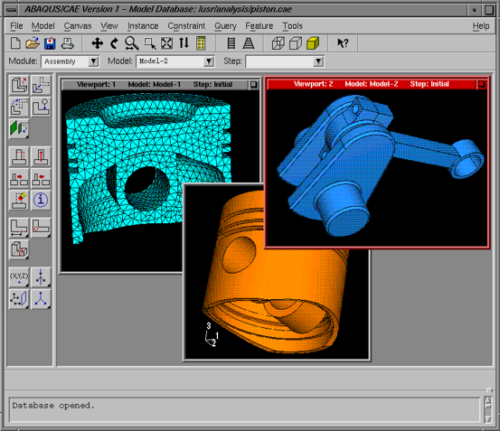Click the Auto-fit view icon
Screen dimensions: 500x431
[x=167, y=43]
